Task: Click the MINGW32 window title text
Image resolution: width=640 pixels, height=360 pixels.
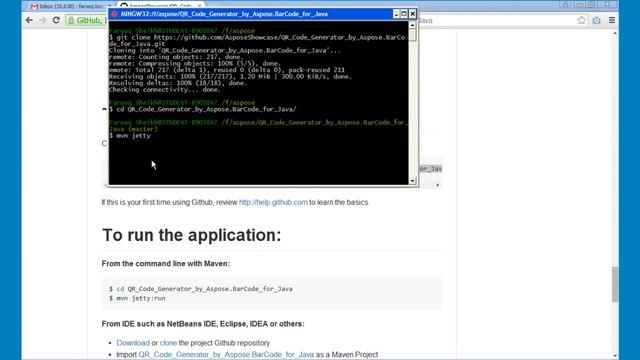Action: point(224,14)
